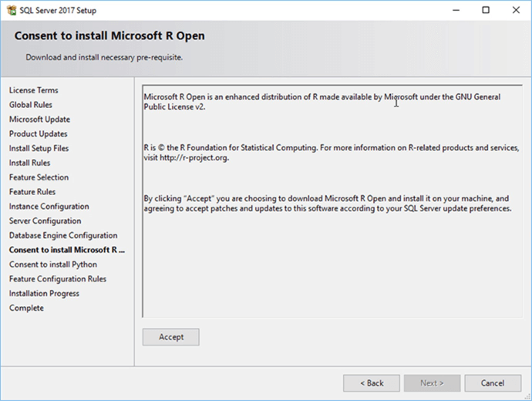The width and height of the screenshot is (532, 401).
Task: Close the SQL Server 2017 Setup window
Action: pyautogui.click(x=516, y=10)
